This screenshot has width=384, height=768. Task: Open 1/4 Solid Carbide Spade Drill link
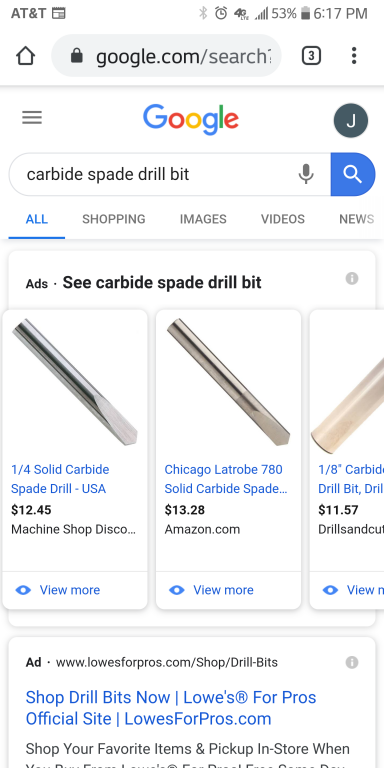click(60, 479)
